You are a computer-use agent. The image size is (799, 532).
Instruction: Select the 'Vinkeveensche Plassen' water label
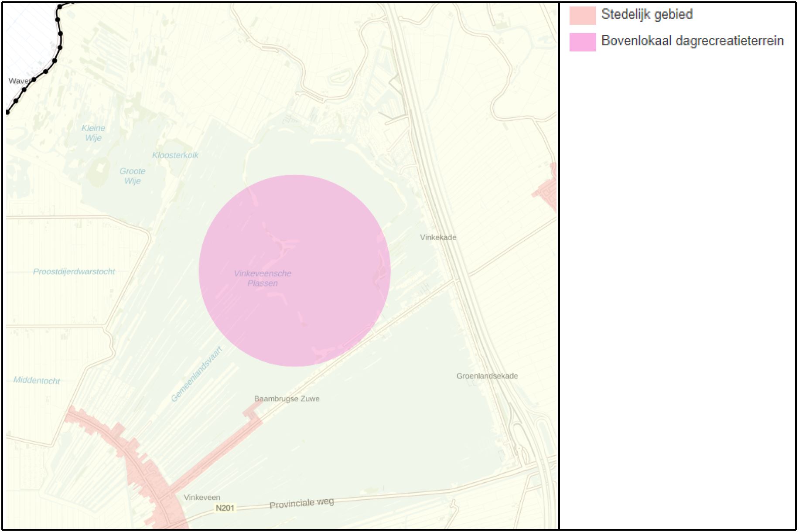263,278
